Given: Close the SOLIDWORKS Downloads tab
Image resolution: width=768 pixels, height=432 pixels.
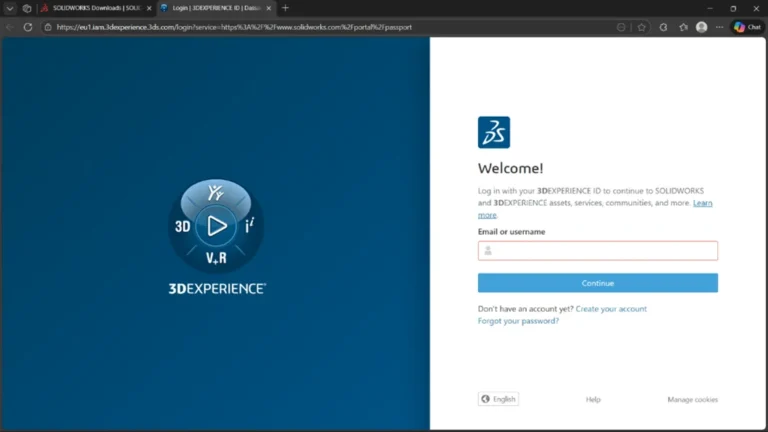Looking at the screenshot, I should coord(149,8).
